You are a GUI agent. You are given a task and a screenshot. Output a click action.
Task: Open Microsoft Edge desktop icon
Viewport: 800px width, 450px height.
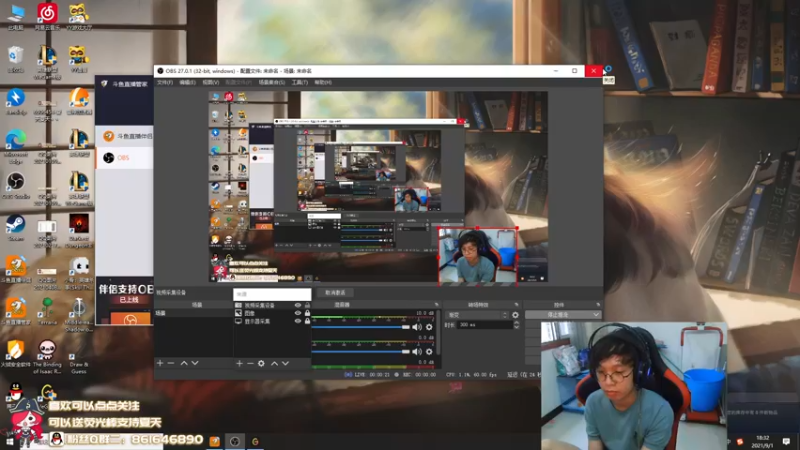click(x=16, y=147)
